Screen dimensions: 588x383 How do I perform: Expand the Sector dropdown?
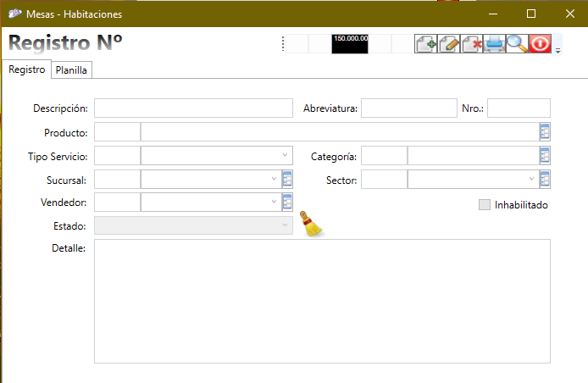tap(531, 180)
